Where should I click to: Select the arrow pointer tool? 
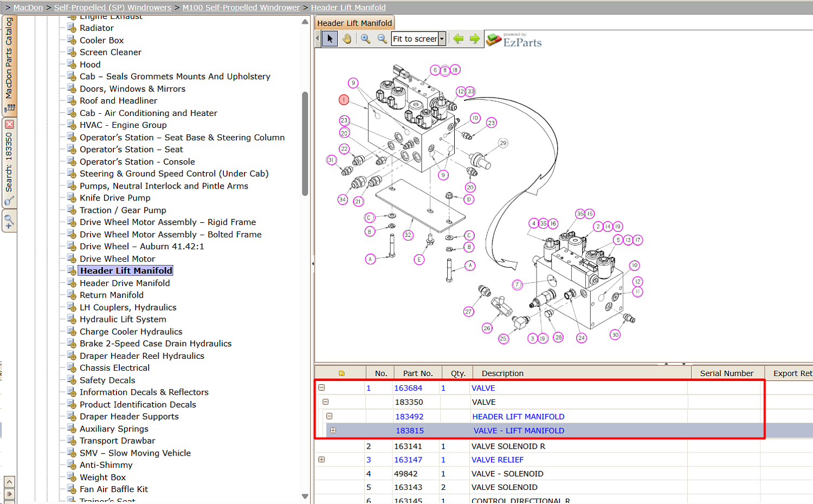coord(330,39)
